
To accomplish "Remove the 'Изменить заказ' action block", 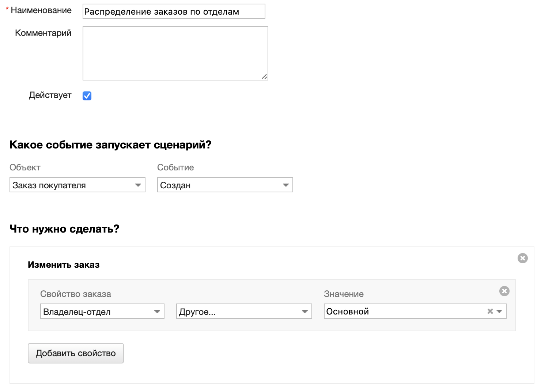I will pyautogui.click(x=523, y=258).
